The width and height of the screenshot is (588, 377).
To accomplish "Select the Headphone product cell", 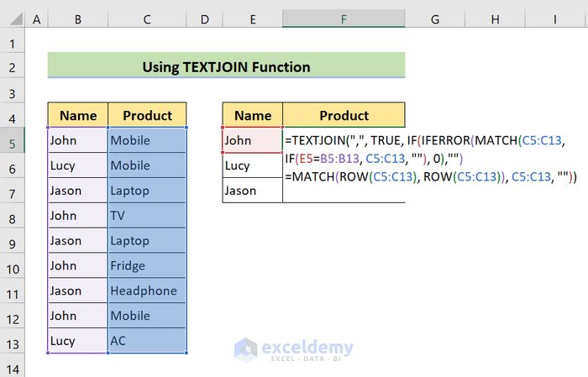I will pos(147,291).
